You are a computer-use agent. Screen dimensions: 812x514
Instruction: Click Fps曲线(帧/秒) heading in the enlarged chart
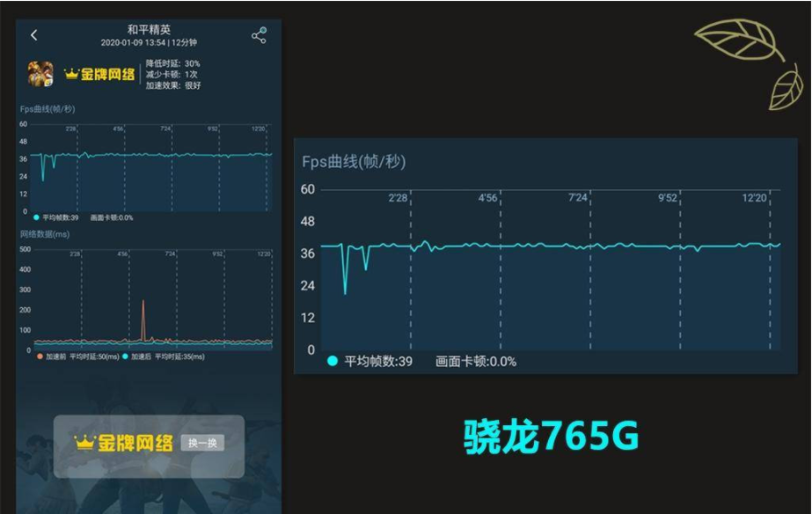[x=354, y=162]
